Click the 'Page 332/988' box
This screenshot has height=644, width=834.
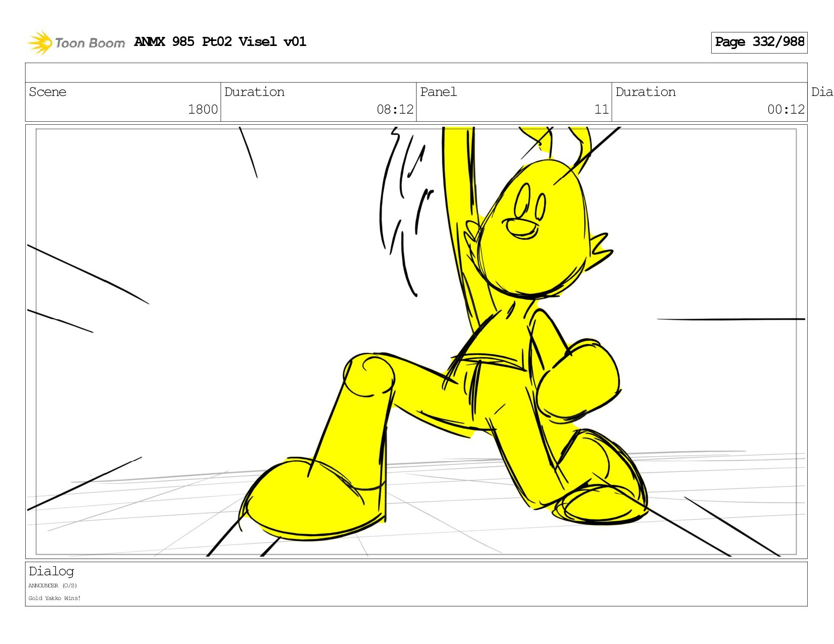click(759, 42)
